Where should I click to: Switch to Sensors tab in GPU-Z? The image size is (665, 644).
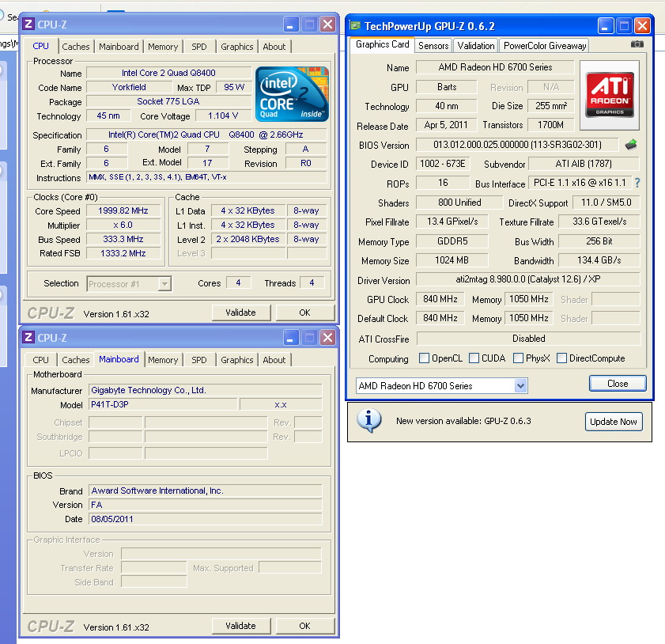[433, 45]
